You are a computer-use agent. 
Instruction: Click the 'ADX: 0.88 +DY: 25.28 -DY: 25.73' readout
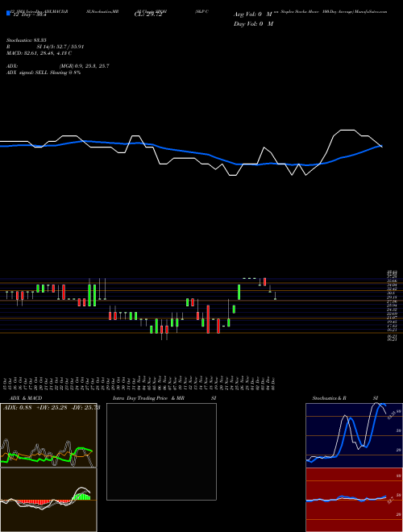(52, 408)
